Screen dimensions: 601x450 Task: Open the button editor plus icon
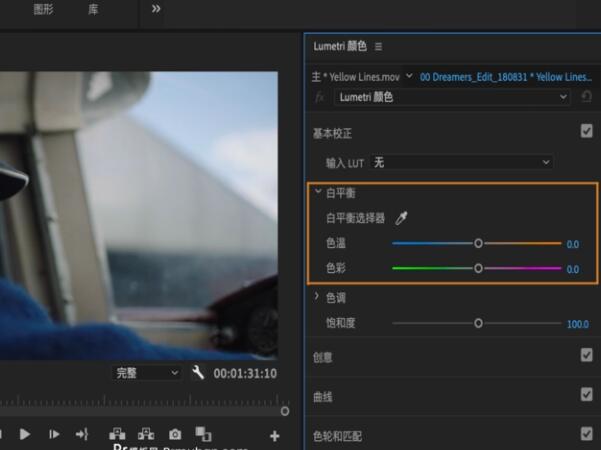click(274, 436)
